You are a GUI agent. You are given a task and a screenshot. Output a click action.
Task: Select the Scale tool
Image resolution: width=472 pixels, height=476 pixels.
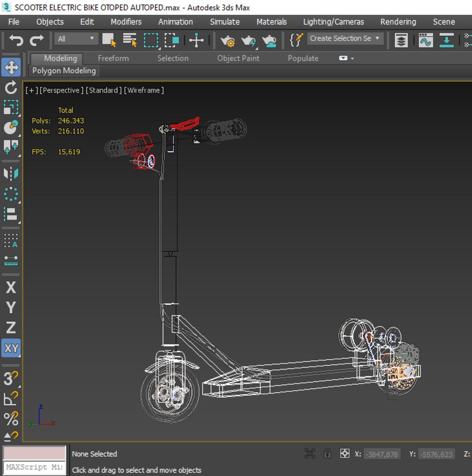click(x=11, y=107)
